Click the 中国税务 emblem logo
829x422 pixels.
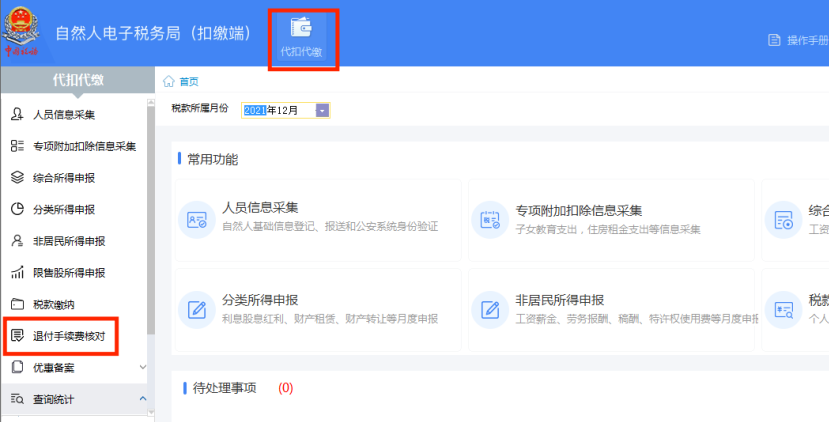(x=21, y=32)
